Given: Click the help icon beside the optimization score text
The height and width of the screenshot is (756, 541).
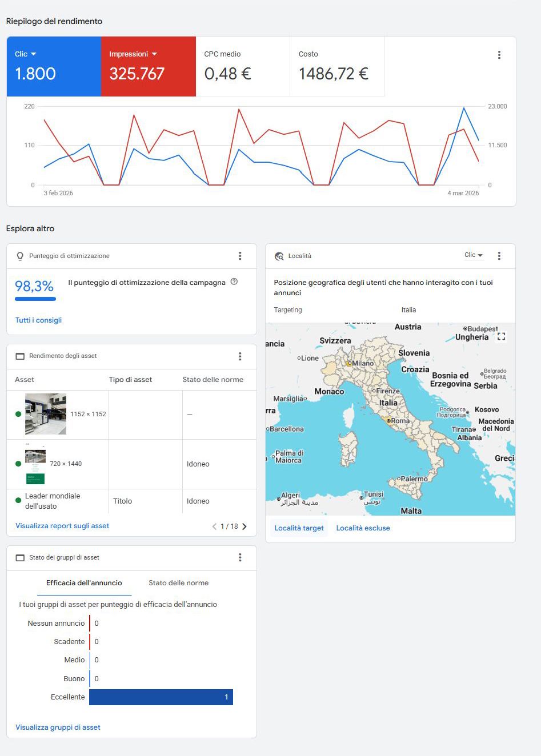Looking at the screenshot, I should tap(234, 282).
